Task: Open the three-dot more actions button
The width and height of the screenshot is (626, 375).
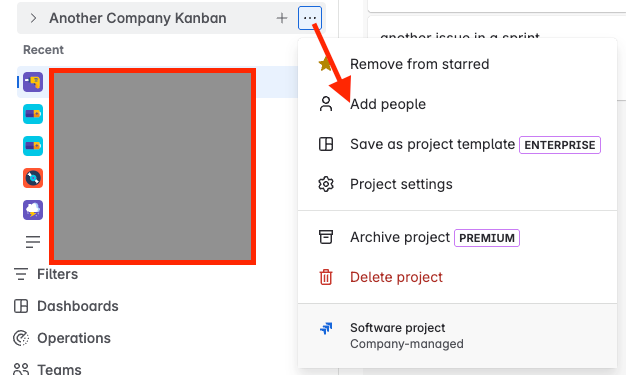Action: point(310,18)
